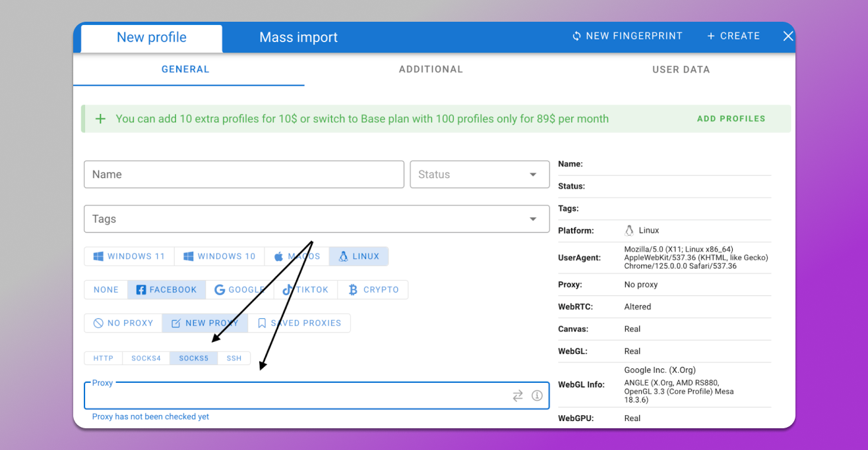Viewport: 868px width, 450px height.
Task: Open the Status dropdown
Action: tap(480, 175)
